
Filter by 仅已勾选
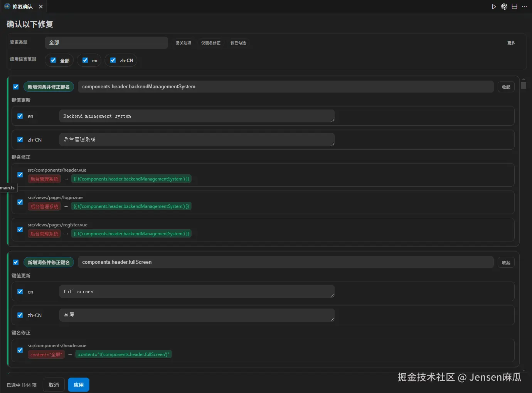[x=238, y=43]
